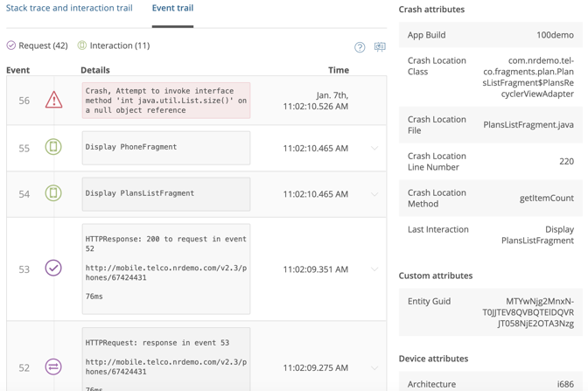Select the getItemCount method value
Screen dimensions: 588x391
point(547,199)
